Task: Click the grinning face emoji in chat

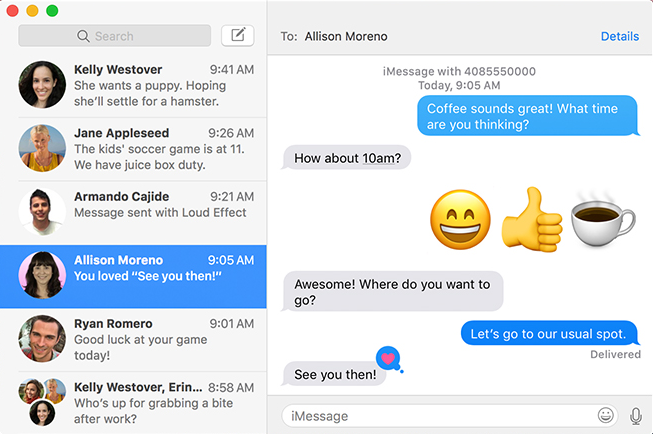Action: [460, 219]
